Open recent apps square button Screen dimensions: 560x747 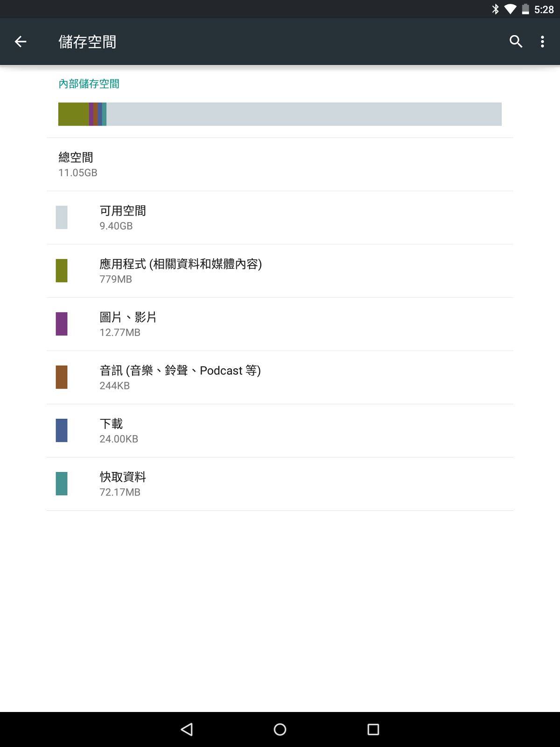point(373,729)
